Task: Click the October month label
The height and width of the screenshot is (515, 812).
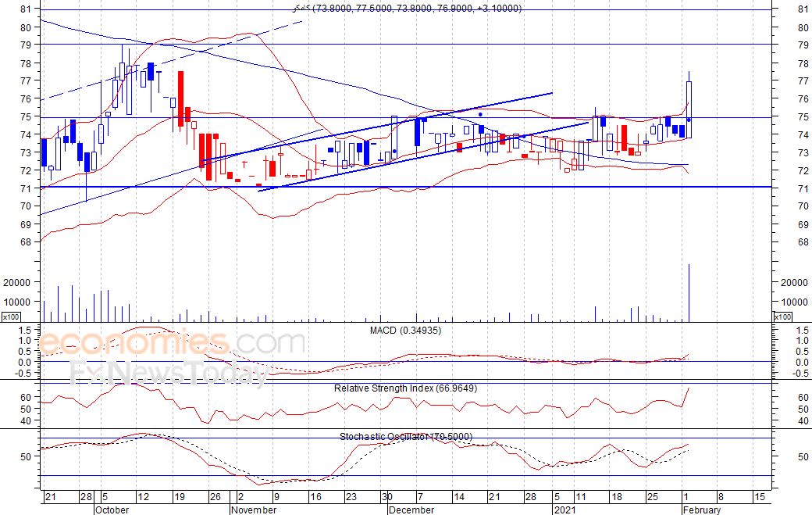Action: tap(112, 510)
